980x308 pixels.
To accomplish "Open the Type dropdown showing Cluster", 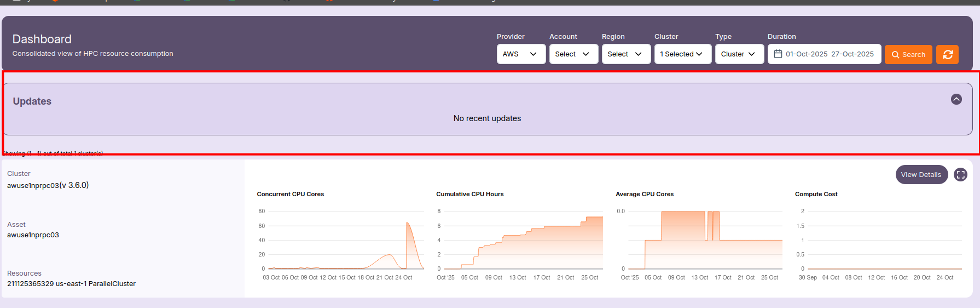I will (739, 54).
